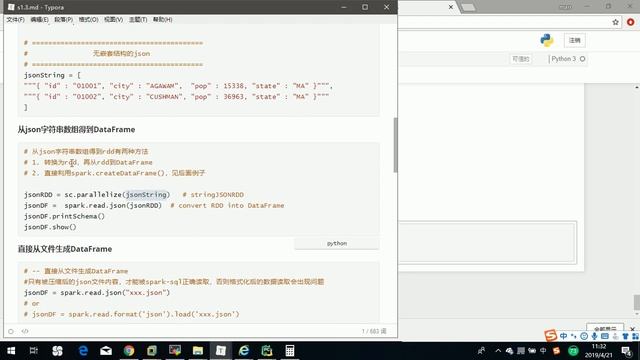
Task: Open Task View on the taskbar
Action: (34, 351)
